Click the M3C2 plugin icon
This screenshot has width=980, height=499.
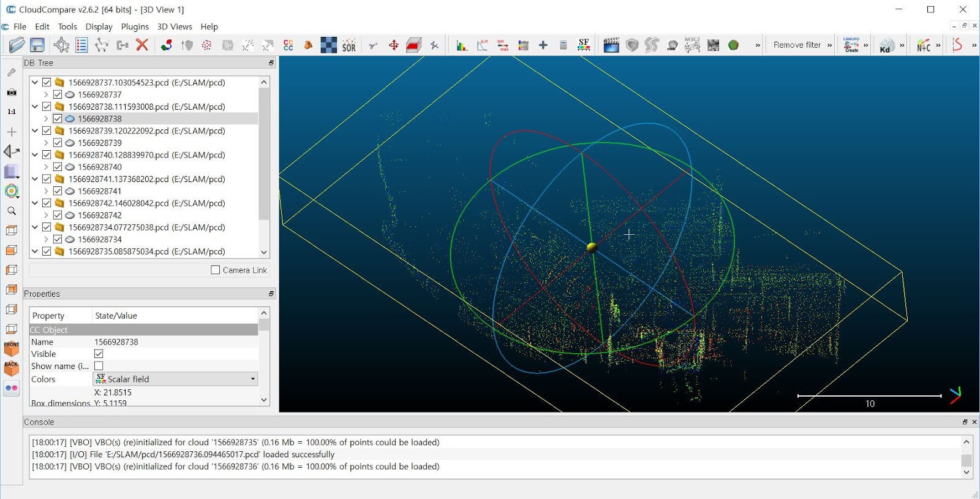[692, 45]
